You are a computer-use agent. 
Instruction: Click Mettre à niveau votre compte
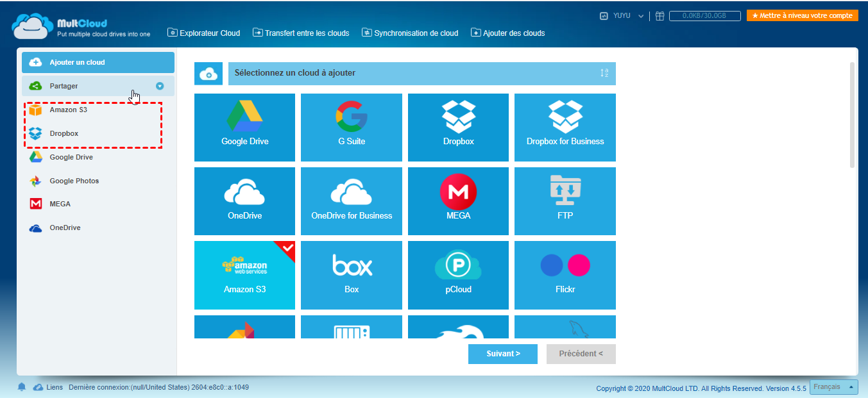coord(802,15)
